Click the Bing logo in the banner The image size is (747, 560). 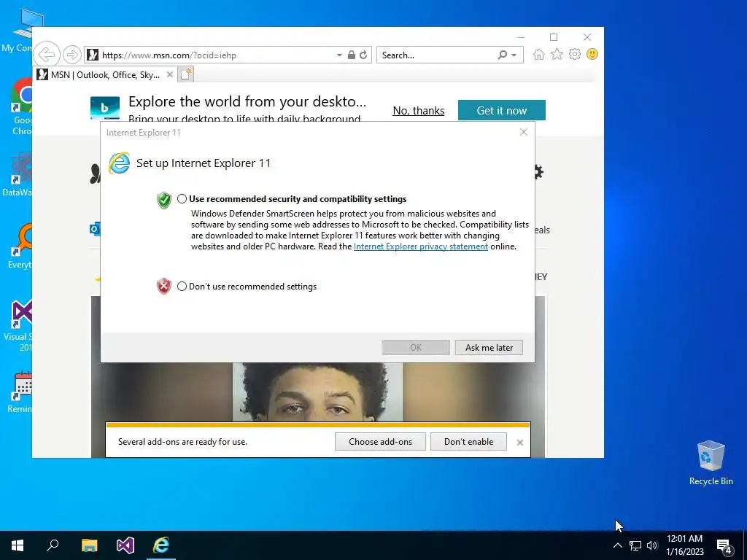point(105,108)
